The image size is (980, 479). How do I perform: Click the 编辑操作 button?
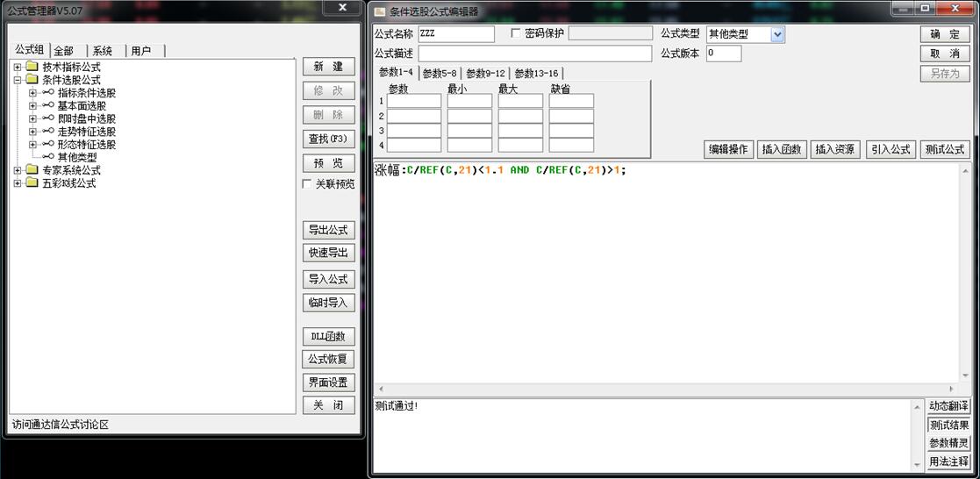729,149
